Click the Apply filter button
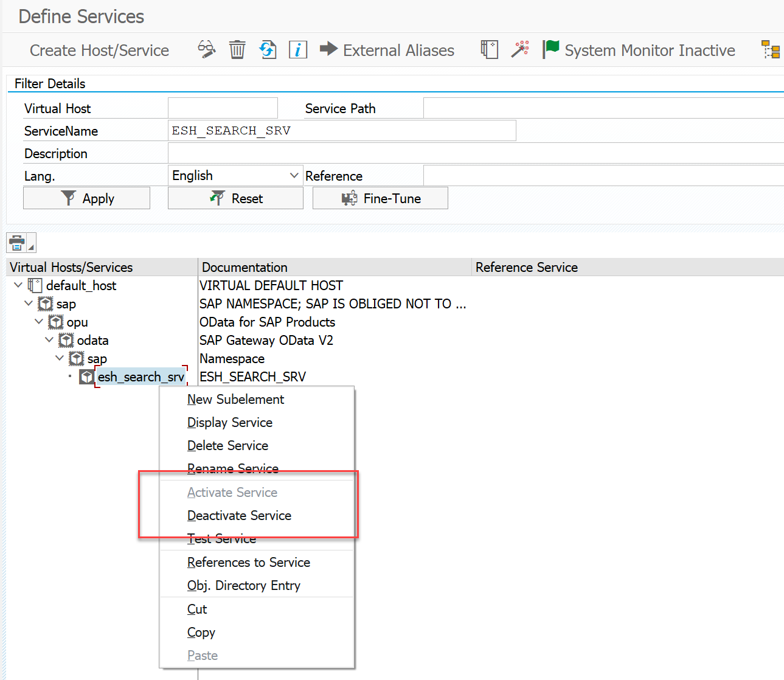Screen dimensions: 784x680 coord(86,198)
